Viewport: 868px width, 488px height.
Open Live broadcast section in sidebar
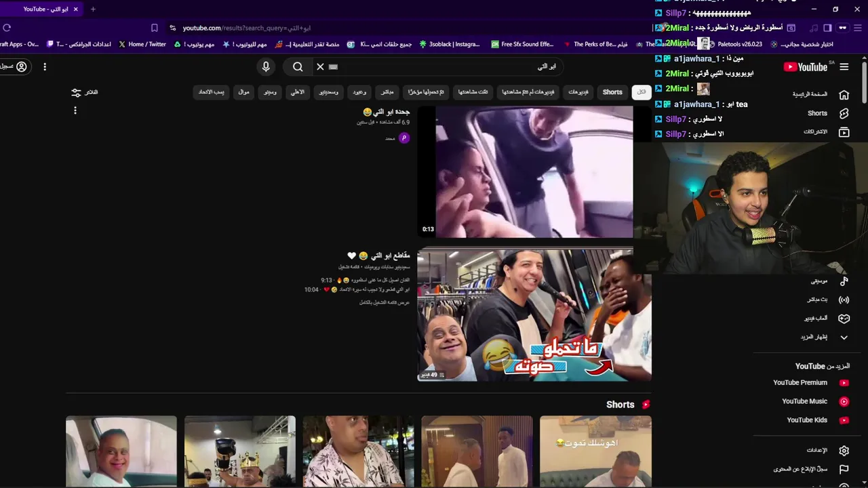coord(827,300)
